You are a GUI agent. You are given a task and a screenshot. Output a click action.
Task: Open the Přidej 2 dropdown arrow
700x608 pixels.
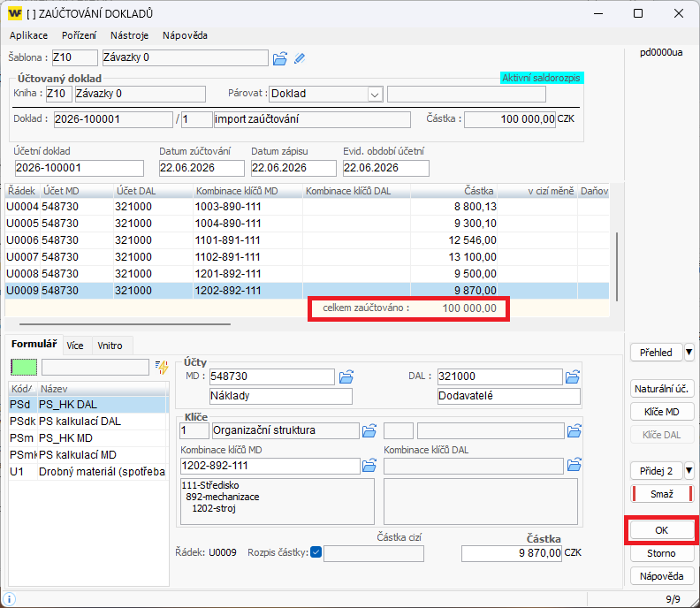coord(689,470)
